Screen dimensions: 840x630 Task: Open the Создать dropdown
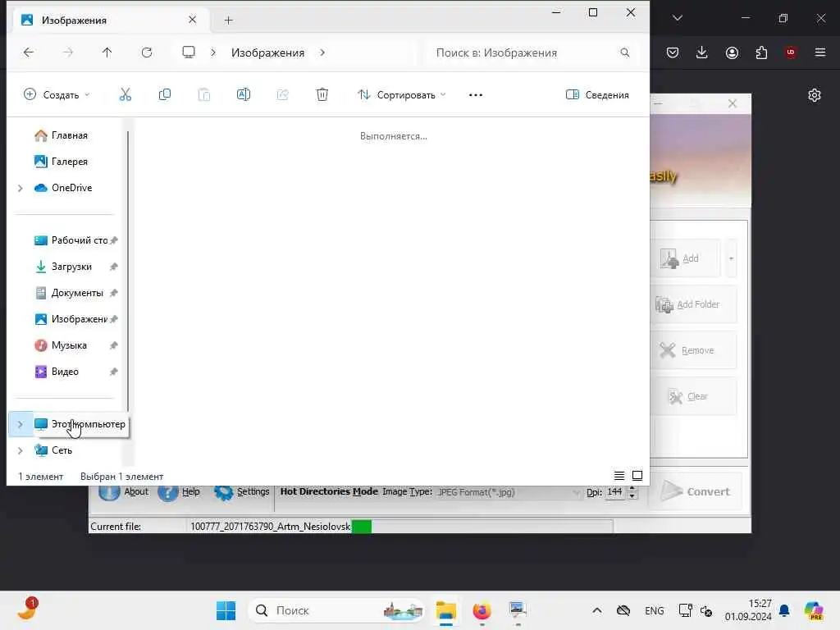click(57, 95)
